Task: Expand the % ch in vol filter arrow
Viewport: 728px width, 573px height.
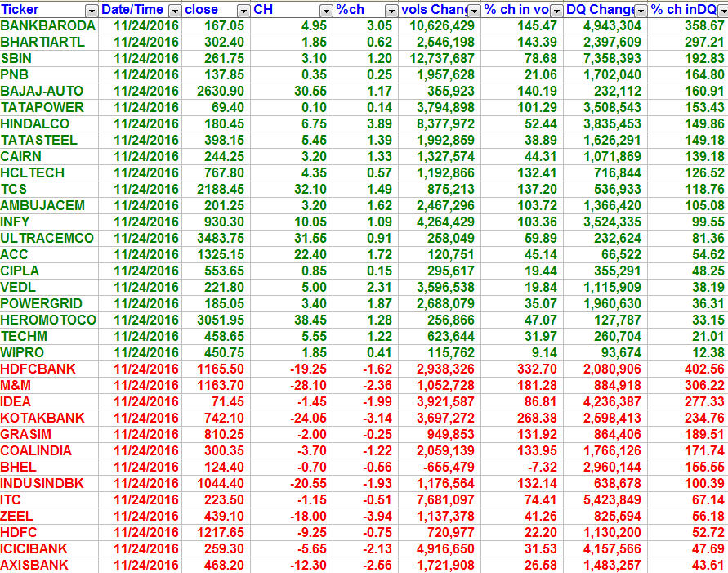Action: 556,10
